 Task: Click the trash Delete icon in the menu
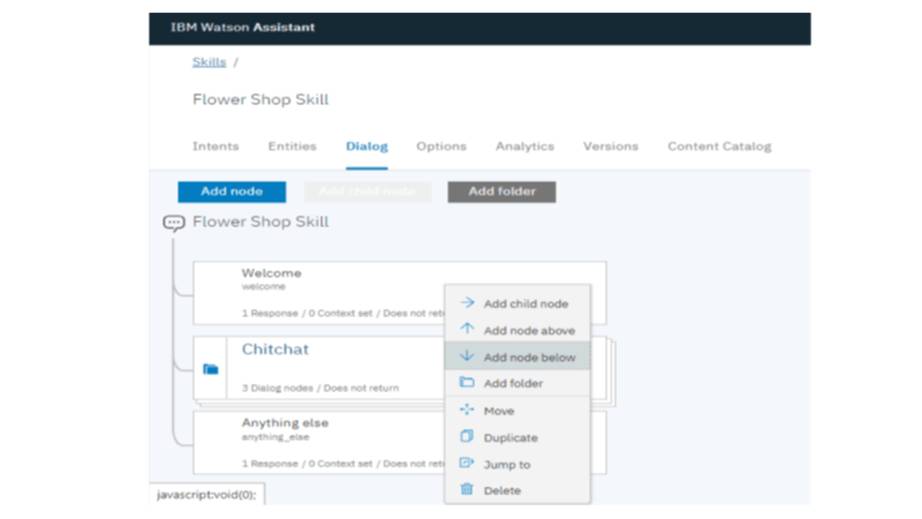(466, 490)
